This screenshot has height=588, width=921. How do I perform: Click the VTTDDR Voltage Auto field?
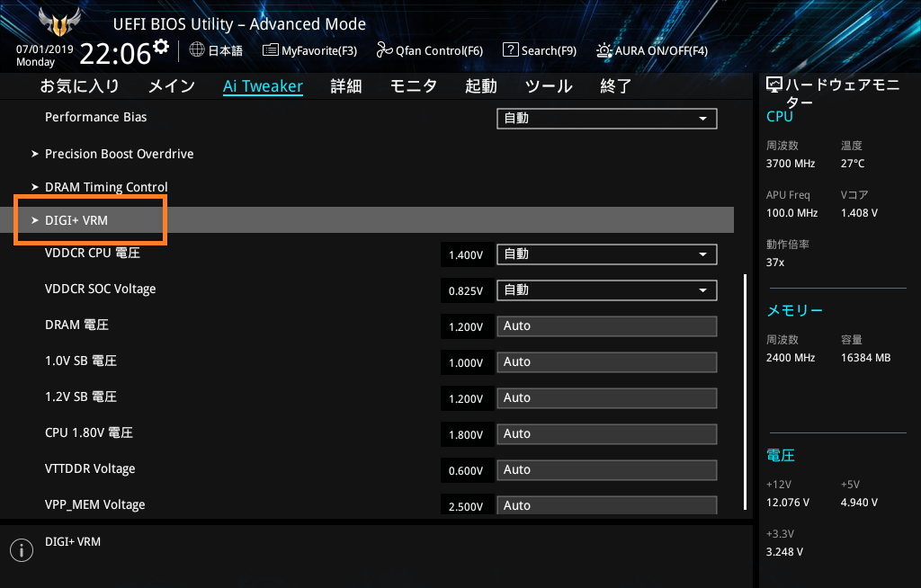click(607, 469)
